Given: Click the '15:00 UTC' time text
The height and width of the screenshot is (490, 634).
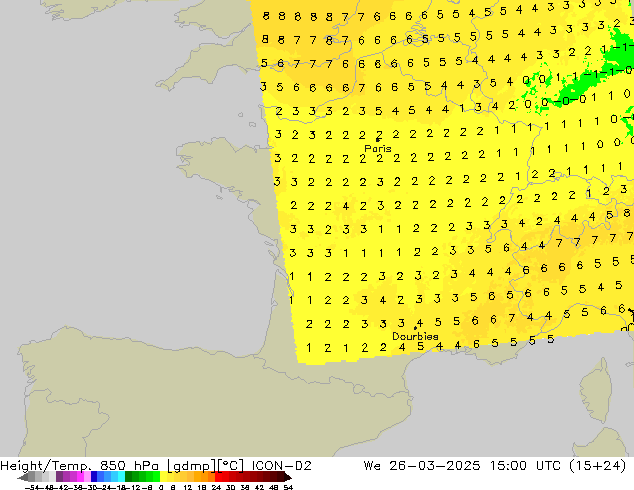Looking at the screenshot, I should tap(525, 466).
